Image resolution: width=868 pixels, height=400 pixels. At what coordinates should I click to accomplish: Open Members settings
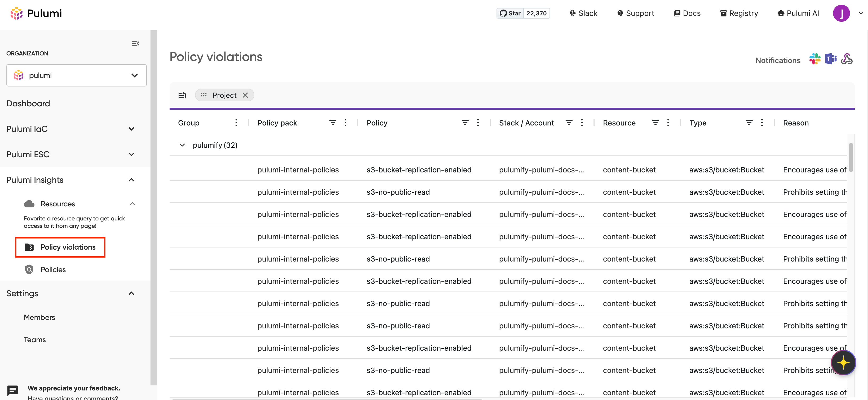39,317
